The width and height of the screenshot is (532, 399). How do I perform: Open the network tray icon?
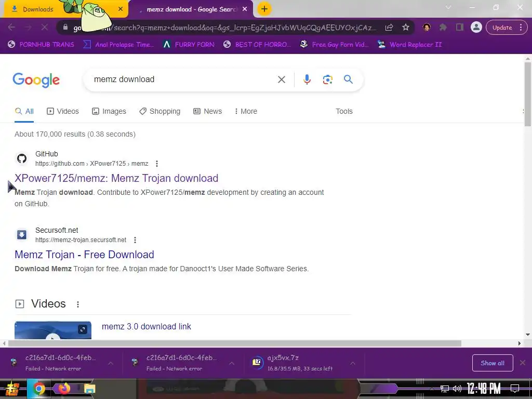(x=445, y=389)
